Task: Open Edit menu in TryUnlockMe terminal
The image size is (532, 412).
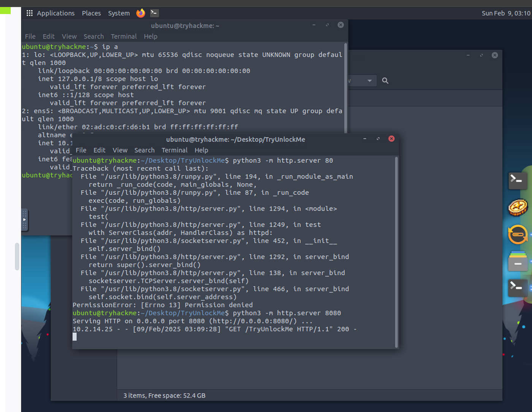Action: (x=99, y=150)
